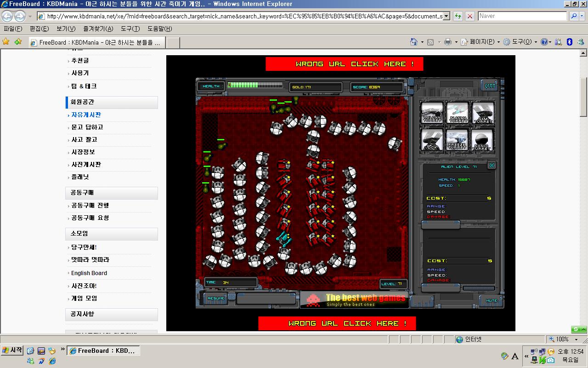The width and height of the screenshot is (588, 368).
Task: Click the FreeBoard taskbar window button
Action: click(103, 351)
